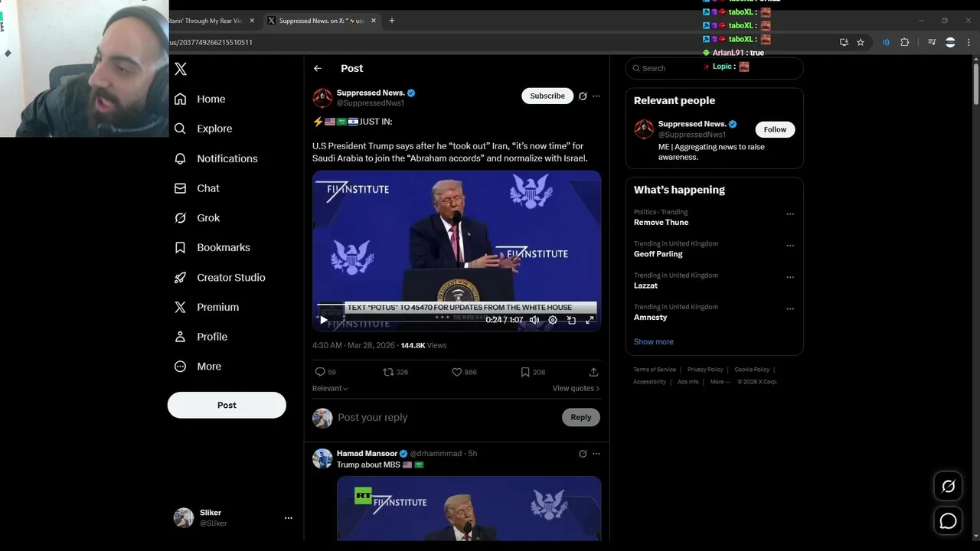This screenshot has height=551, width=980.
Task: Bookmark this page with the star icon
Action: (x=861, y=42)
